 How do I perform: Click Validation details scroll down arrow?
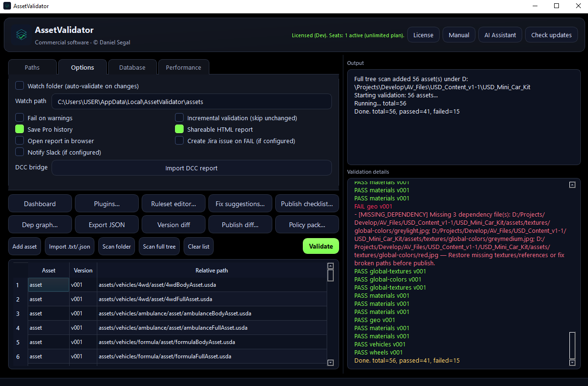[573, 363]
